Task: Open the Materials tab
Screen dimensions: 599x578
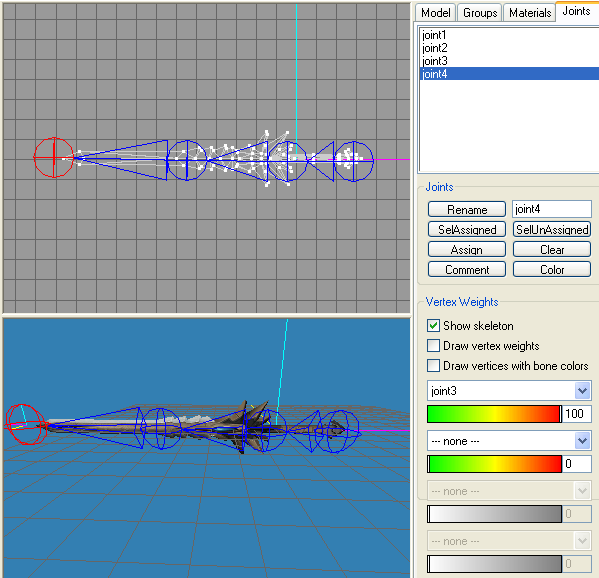Action: (530, 13)
